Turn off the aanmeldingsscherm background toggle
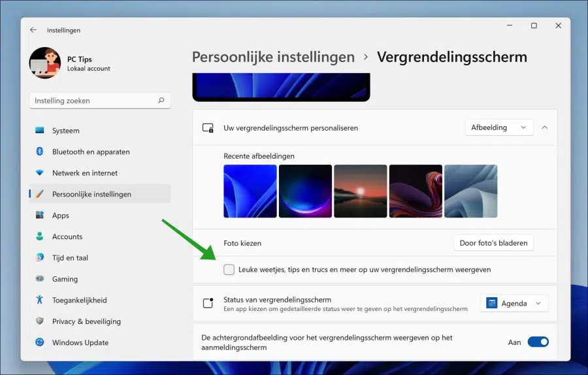This screenshot has width=588, height=375. point(538,342)
